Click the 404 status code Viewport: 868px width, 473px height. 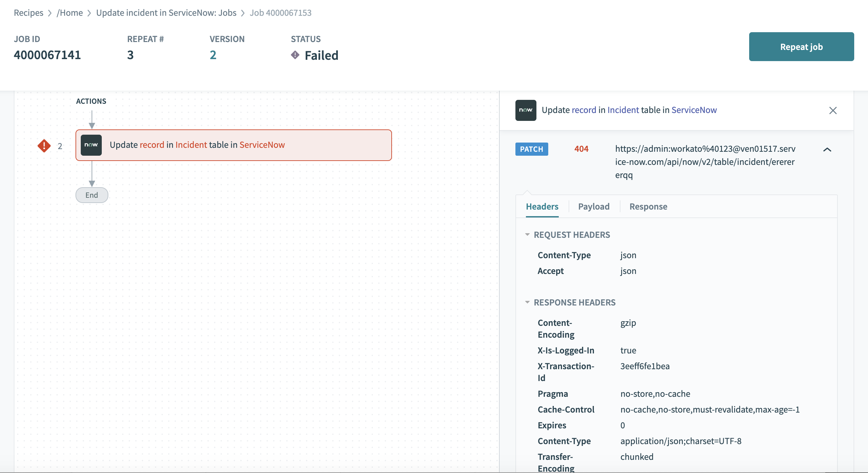(x=581, y=149)
